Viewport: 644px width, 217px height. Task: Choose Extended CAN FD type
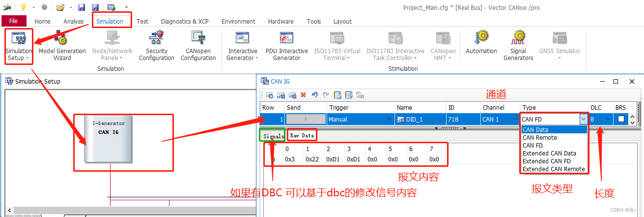(x=554, y=161)
